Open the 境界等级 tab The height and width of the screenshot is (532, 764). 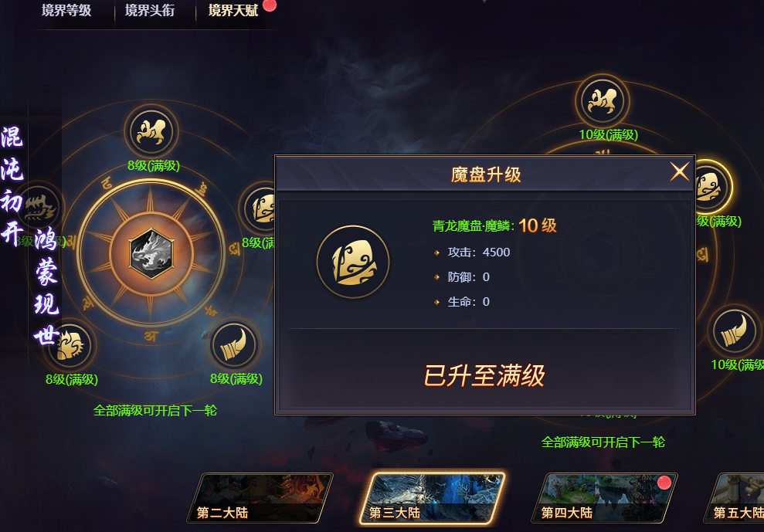pyautogui.click(x=66, y=10)
